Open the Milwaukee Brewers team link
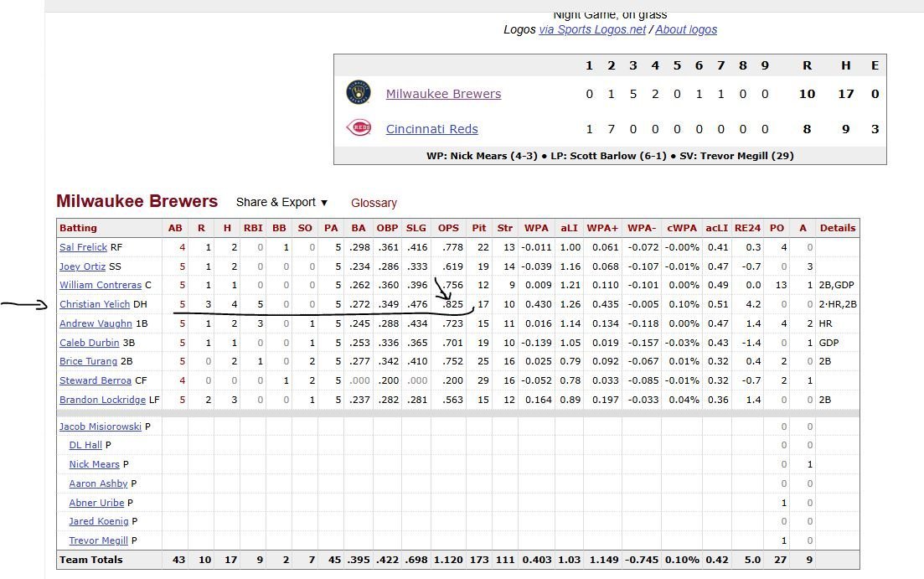Screen dimensions: 924x579 (x=443, y=94)
